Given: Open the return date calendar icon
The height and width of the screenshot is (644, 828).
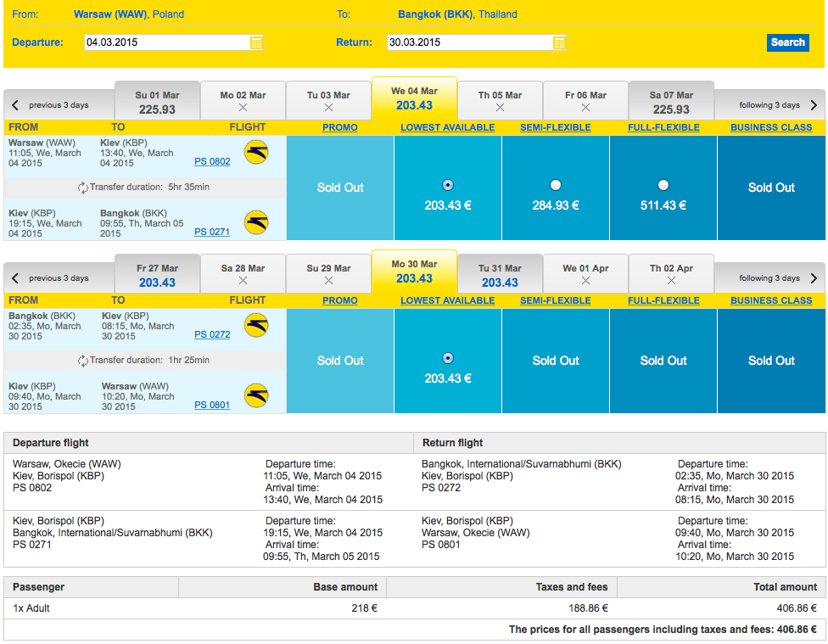Looking at the screenshot, I should click(x=559, y=42).
